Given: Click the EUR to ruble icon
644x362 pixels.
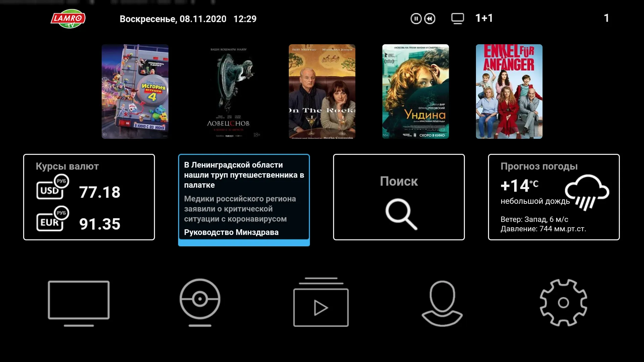Looking at the screenshot, I should [53, 219].
